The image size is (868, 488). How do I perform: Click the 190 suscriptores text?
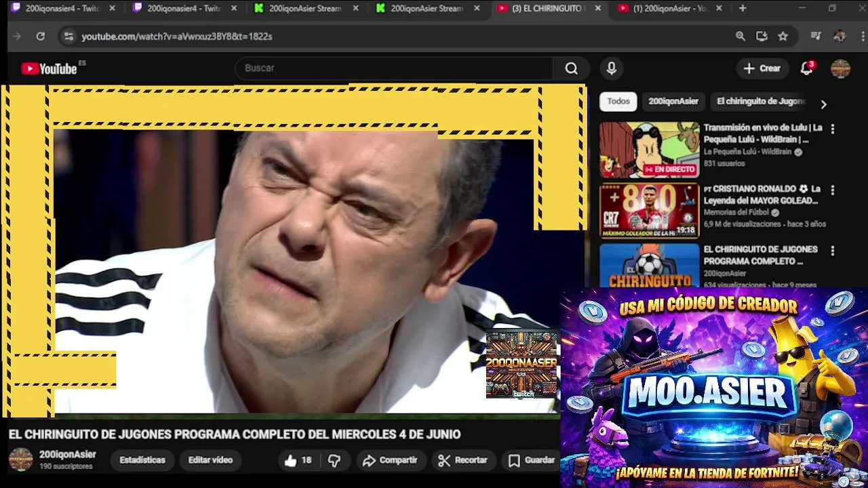coord(66,467)
